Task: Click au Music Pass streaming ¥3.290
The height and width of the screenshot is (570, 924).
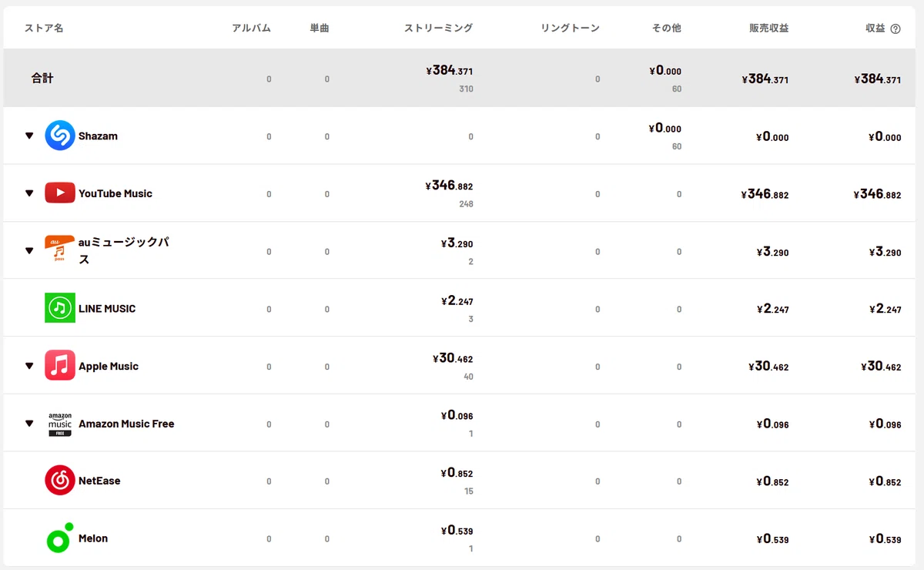Action: coord(457,243)
